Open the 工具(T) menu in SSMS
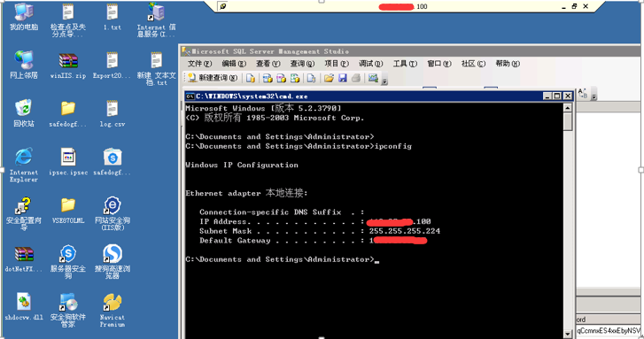 [x=405, y=64]
